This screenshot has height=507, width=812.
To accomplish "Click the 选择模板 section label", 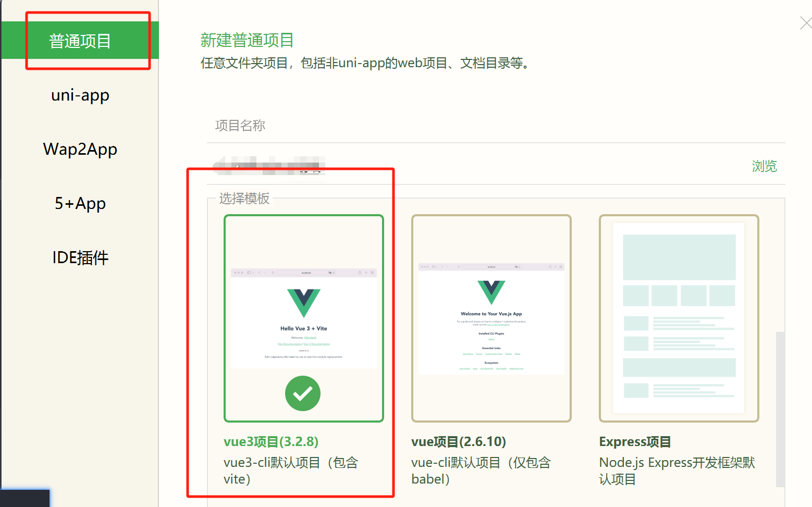I will (x=244, y=199).
